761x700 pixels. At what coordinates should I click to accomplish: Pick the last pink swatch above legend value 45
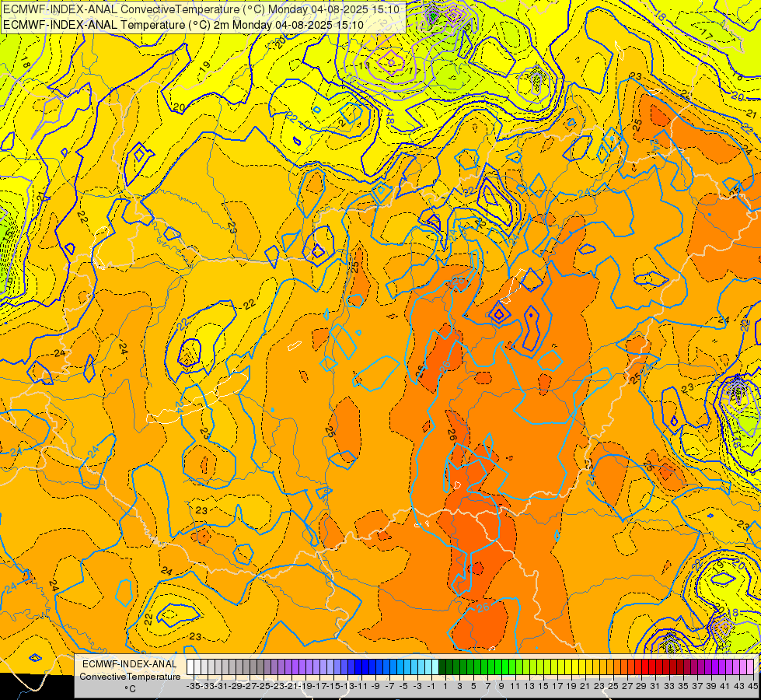[749, 667]
